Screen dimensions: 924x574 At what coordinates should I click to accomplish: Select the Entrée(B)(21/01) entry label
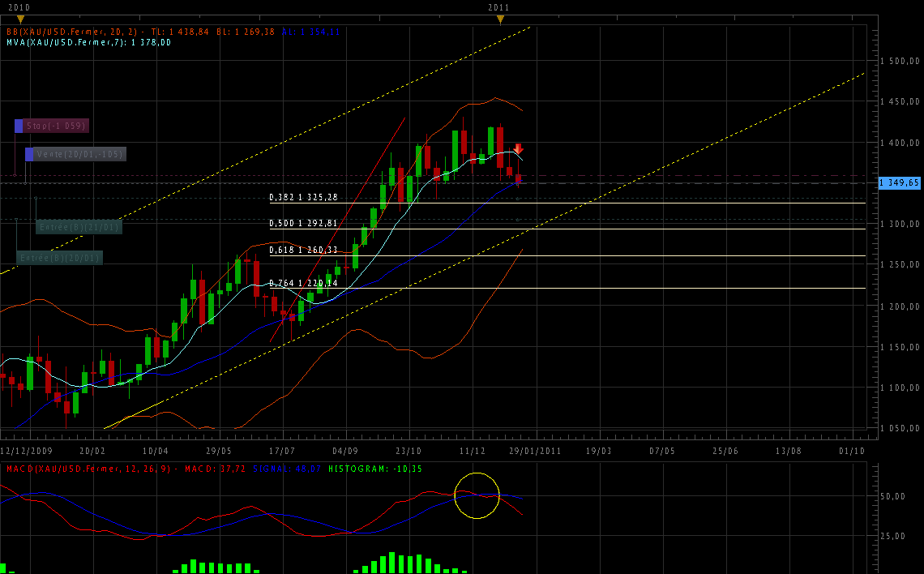coord(79,227)
